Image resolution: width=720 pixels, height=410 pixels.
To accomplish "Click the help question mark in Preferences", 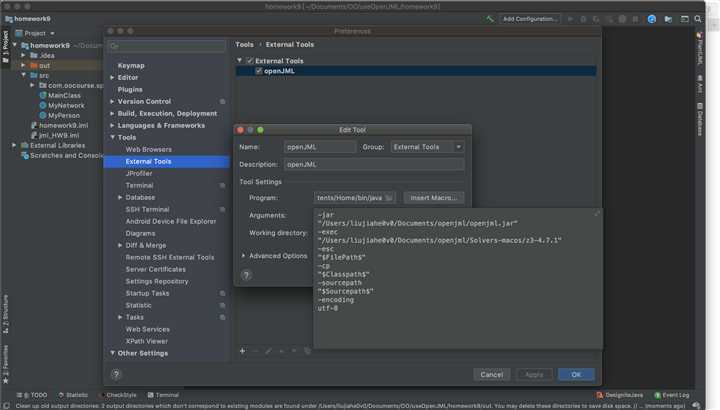I will click(x=116, y=374).
